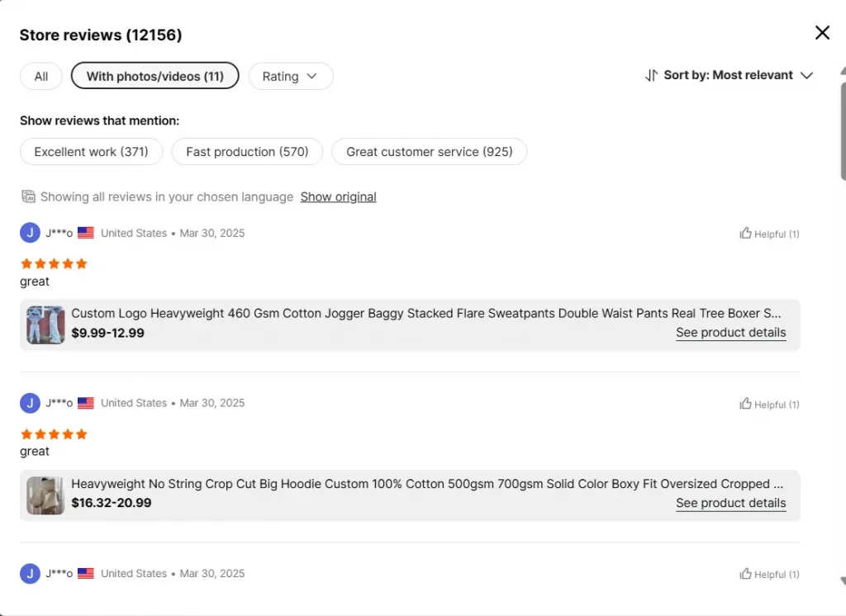
Task: Click the J avatar of the bottom review
Action: click(x=31, y=573)
